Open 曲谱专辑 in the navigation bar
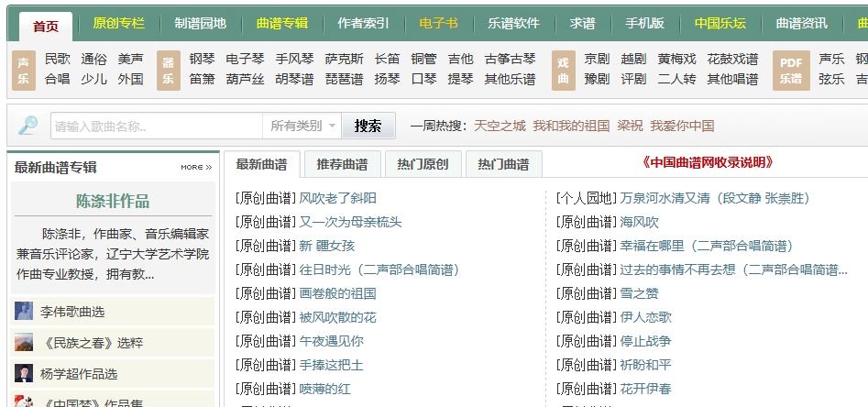Image resolution: width=868 pixels, height=407 pixels. [x=282, y=23]
